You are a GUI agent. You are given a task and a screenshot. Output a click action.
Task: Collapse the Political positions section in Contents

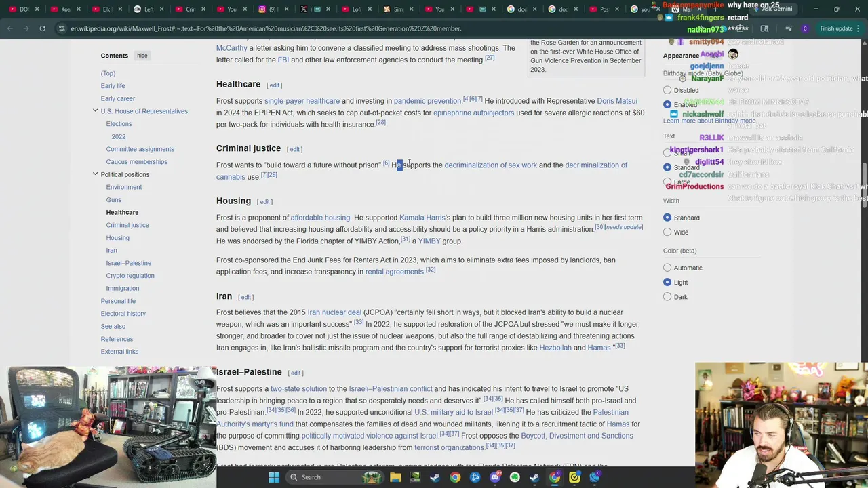pos(95,174)
